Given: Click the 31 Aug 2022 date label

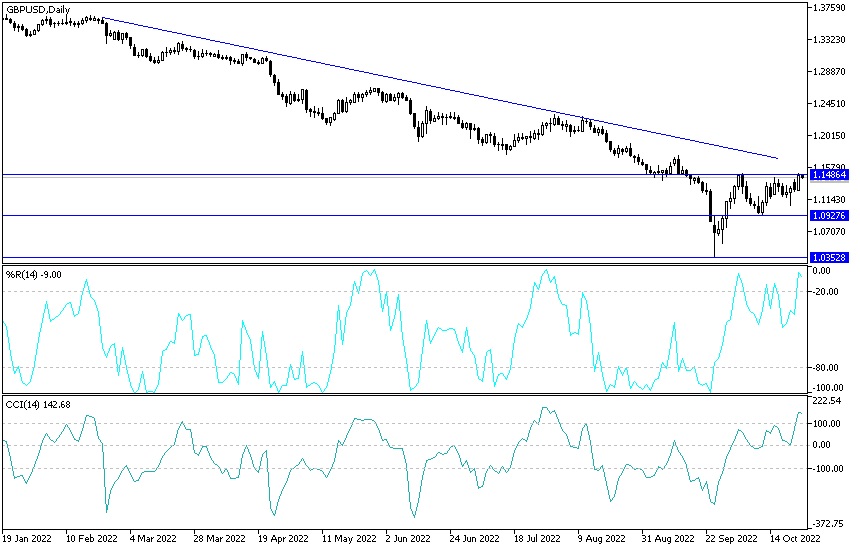Looking at the screenshot, I should coord(667,538).
